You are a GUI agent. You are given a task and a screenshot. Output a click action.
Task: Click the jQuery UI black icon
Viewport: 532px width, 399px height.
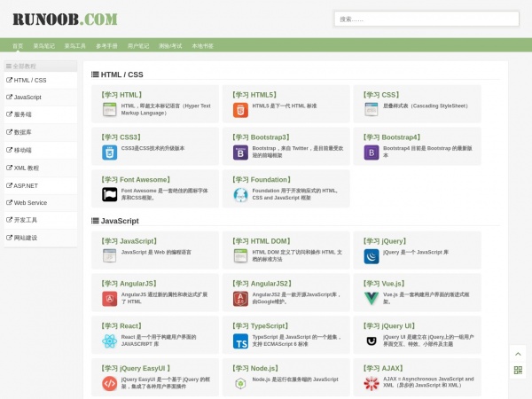tap(372, 341)
